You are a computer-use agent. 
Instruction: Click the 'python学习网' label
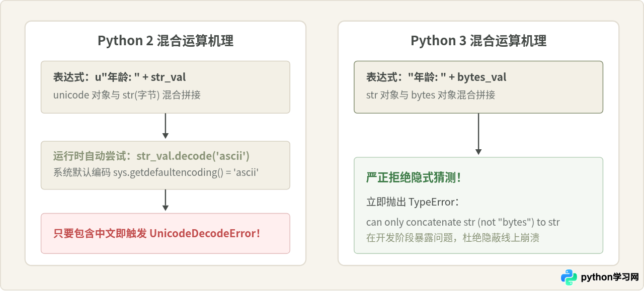pos(610,277)
